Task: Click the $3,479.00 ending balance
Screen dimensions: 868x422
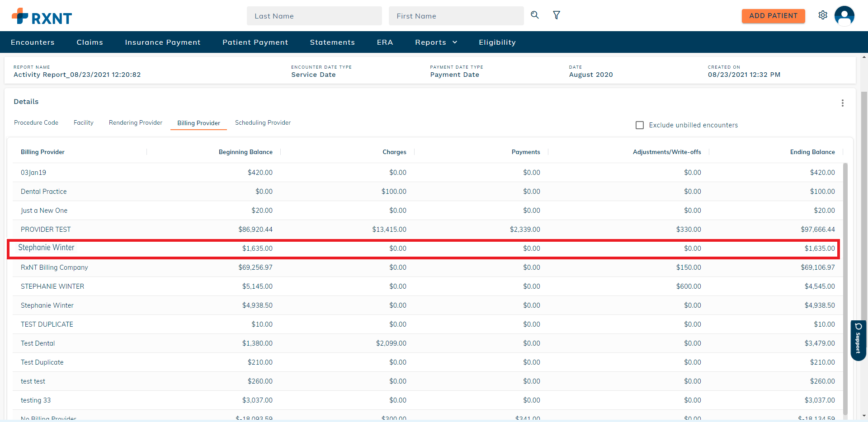Action: [820, 343]
